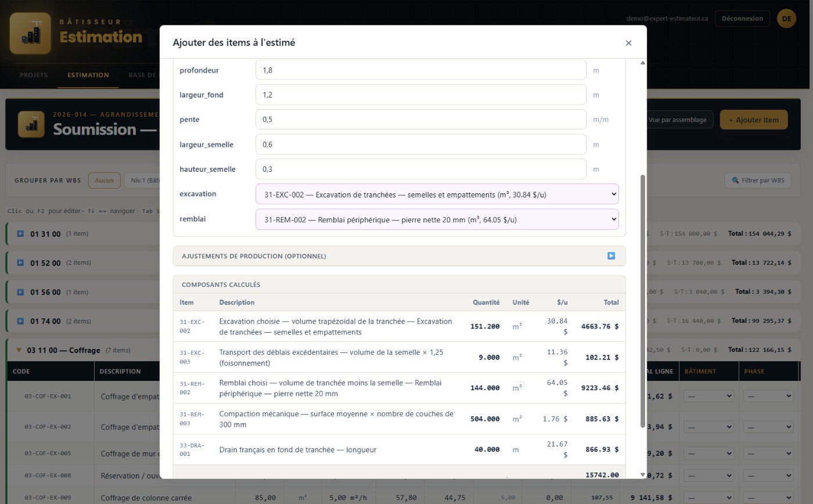Expand the 01 31 00 WBS group

click(x=20, y=233)
